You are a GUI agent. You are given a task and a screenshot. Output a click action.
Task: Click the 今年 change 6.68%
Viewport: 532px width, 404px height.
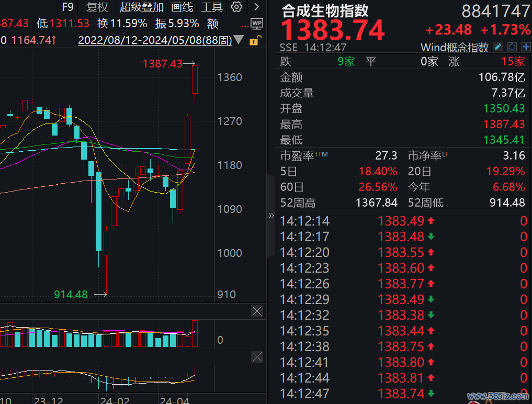coord(509,187)
